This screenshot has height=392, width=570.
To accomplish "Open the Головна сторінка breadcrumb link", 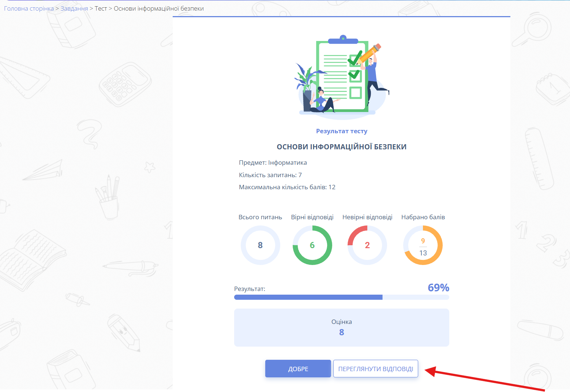I will point(29,8).
